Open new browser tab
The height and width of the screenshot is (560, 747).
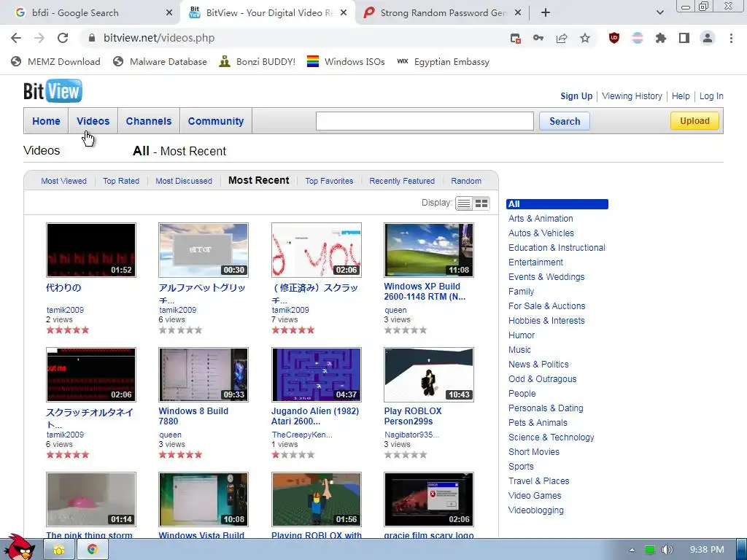546,13
